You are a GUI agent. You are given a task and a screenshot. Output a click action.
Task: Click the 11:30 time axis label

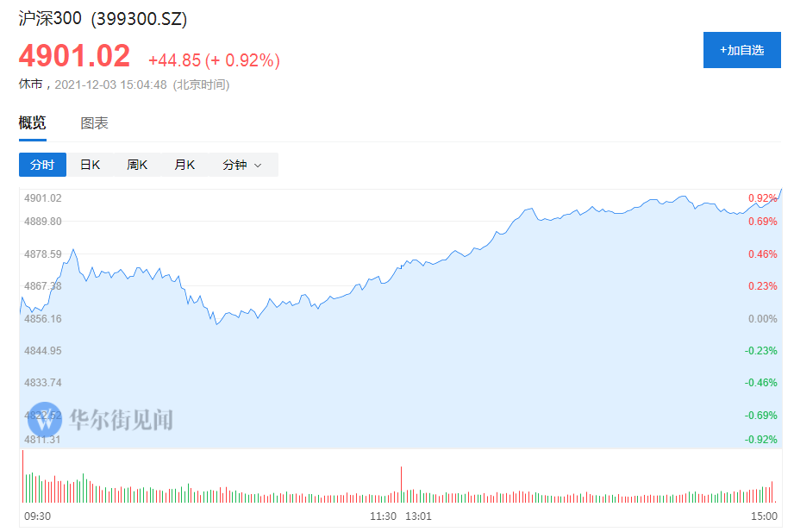click(x=383, y=516)
